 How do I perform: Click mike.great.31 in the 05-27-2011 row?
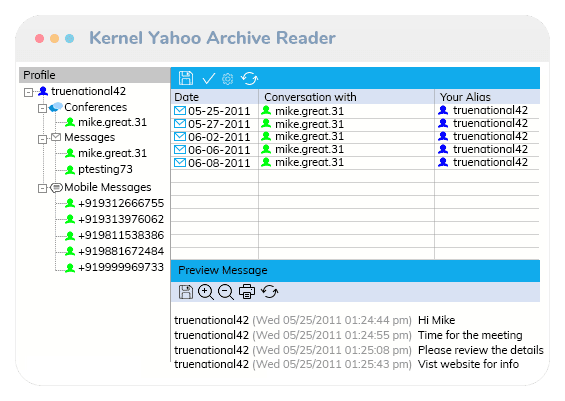click(x=310, y=124)
